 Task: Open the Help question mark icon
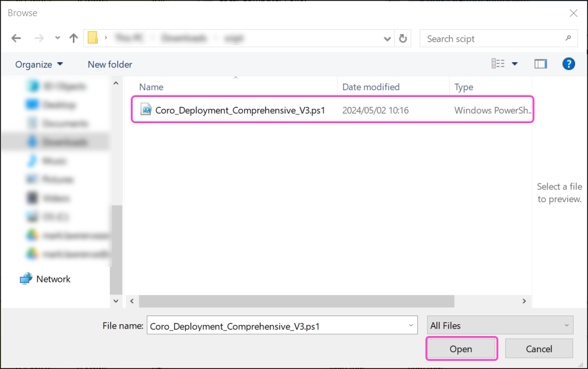click(x=568, y=63)
